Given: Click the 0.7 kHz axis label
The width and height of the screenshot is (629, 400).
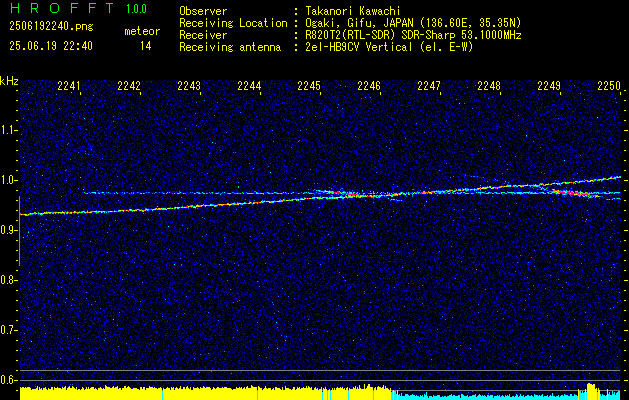Looking at the screenshot, I should click(8, 330).
